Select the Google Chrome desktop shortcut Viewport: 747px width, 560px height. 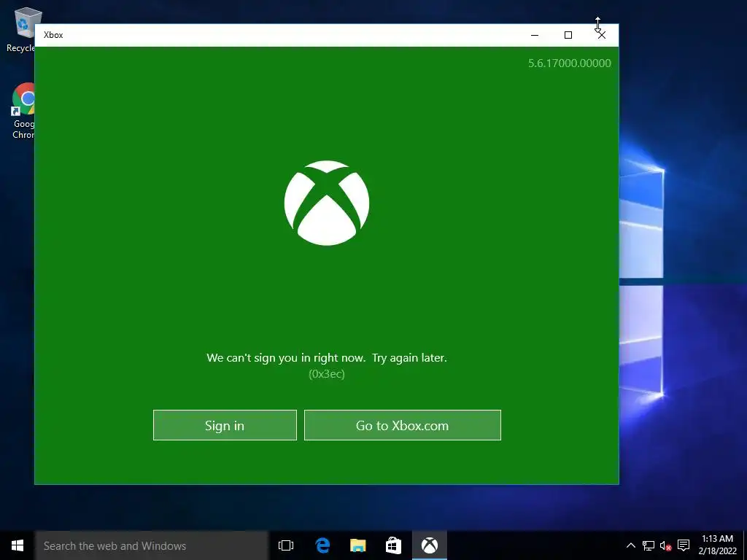pyautogui.click(x=23, y=111)
